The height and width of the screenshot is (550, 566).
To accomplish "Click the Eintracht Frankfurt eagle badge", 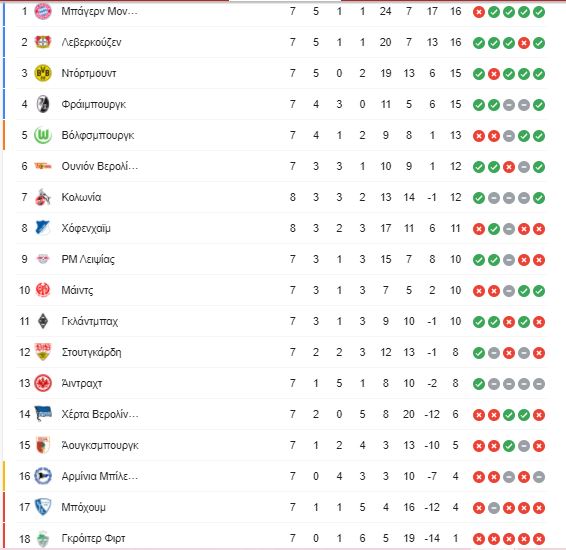I will [x=43, y=383].
